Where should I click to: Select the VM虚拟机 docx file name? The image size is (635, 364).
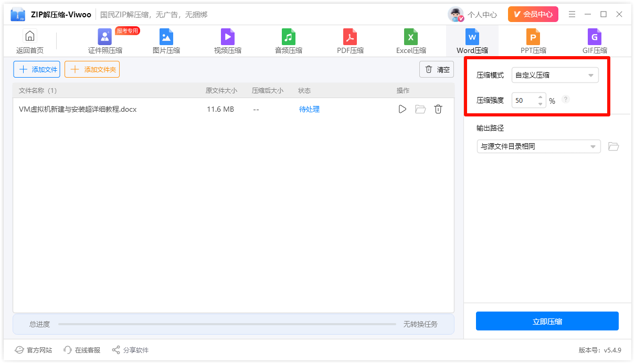[78, 109]
